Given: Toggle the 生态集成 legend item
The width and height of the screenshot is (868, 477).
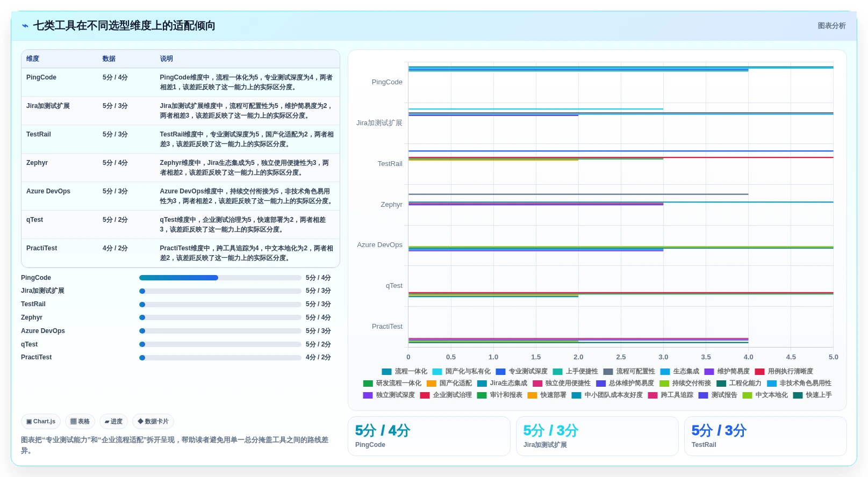Looking at the screenshot, I should coord(680,371).
